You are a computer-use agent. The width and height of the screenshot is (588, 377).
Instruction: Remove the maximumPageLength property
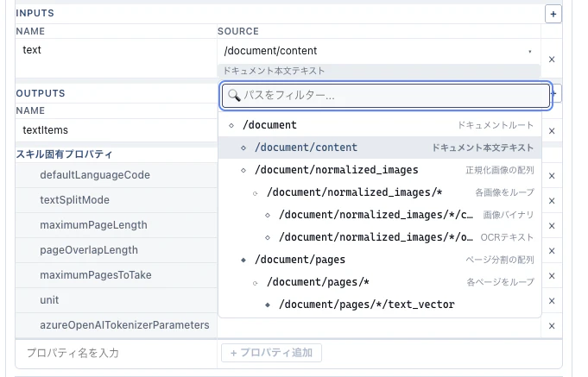(552, 225)
